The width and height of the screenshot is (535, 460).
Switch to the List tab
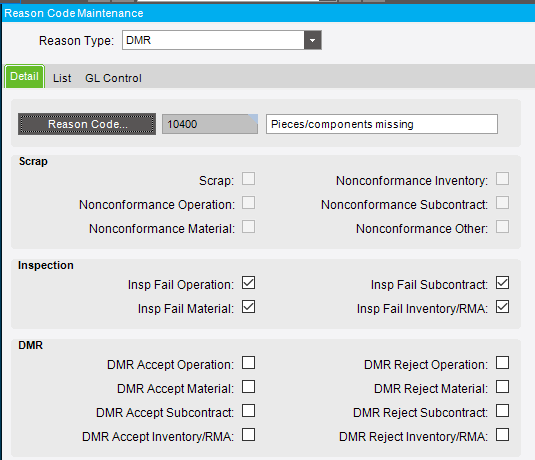coord(62,78)
